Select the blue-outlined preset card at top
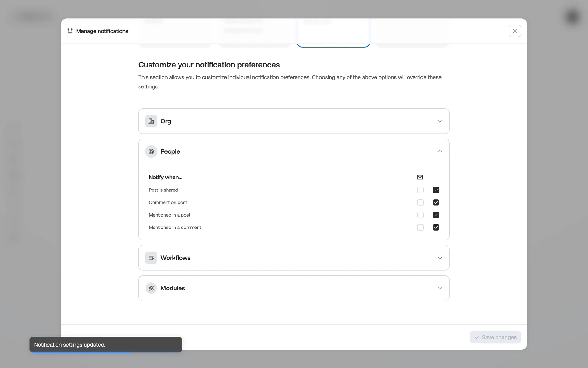Screen dimensions: 588x368 pos(333,34)
